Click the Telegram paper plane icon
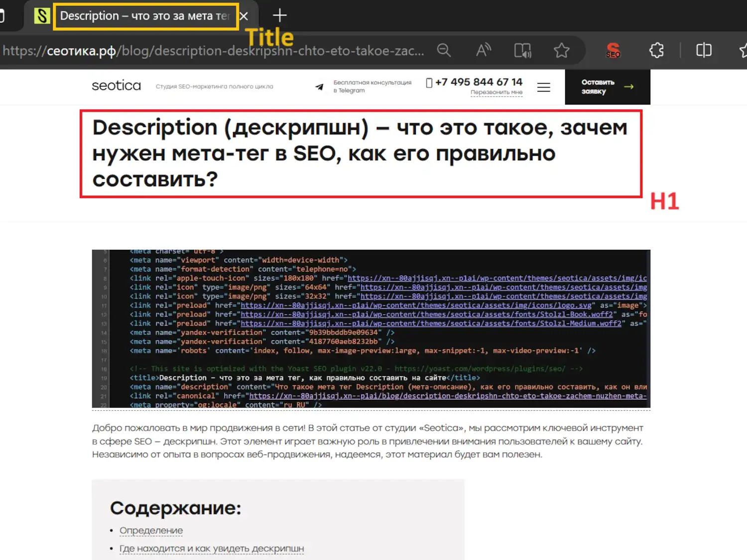Image resolution: width=747 pixels, height=560 pixels. click(x=319, y=87)
